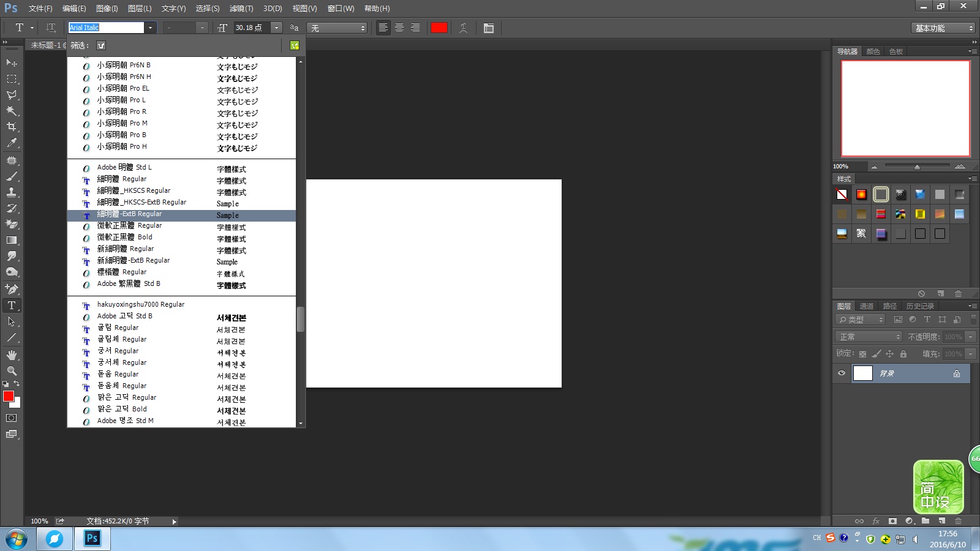This screenshot has height=551, width=980.
Task: Toggle lock transparent pixels icon
Action: (862, 354)
